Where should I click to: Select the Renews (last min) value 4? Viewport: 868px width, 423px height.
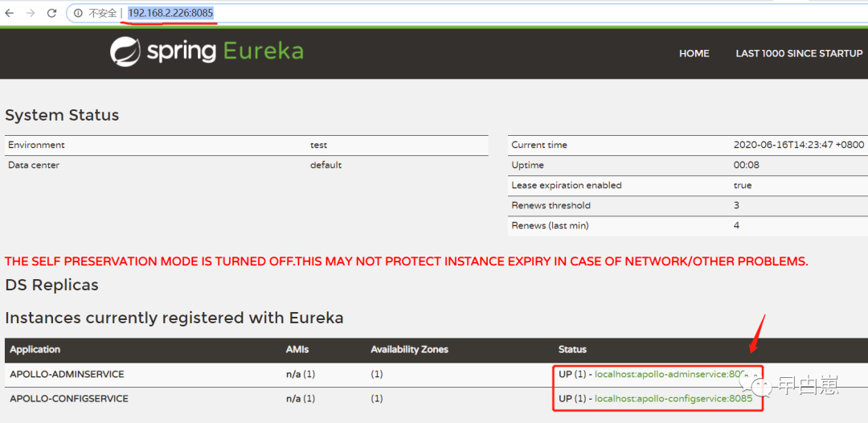tap(736, 225)
